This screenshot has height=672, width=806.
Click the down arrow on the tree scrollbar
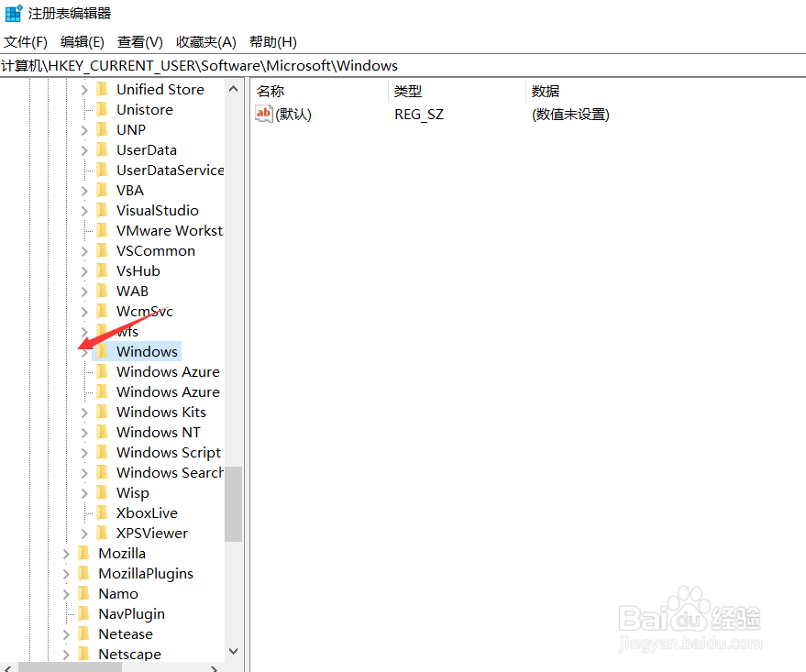click(234, 651)
